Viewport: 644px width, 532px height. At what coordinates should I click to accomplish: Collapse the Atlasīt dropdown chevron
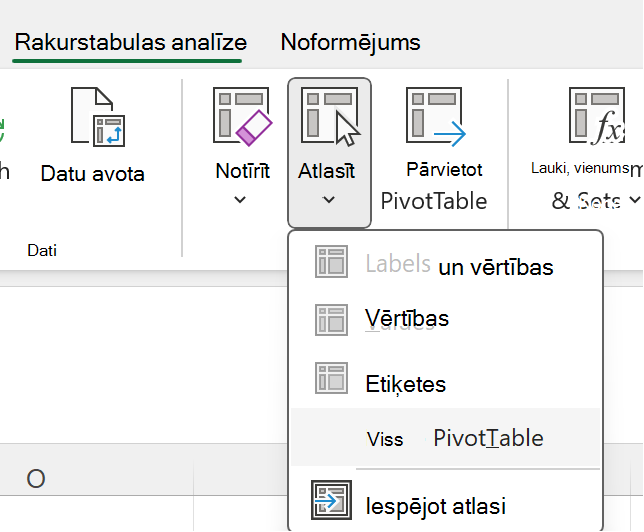point(329,200)
